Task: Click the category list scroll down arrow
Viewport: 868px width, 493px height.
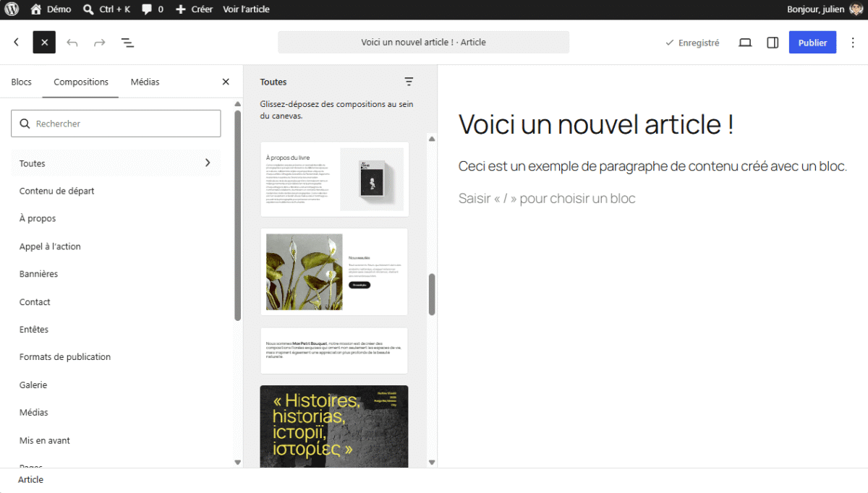Action: coord(237,462)
